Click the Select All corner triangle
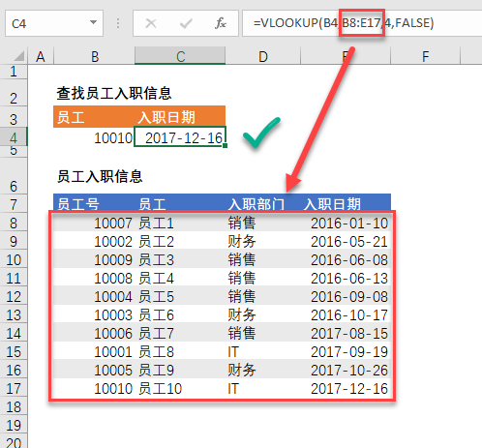This screenshot has width=482, height=448. [x=18, y=56]
